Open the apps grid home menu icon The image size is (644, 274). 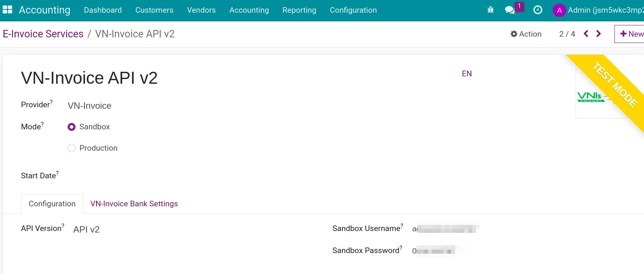[7, 10]
